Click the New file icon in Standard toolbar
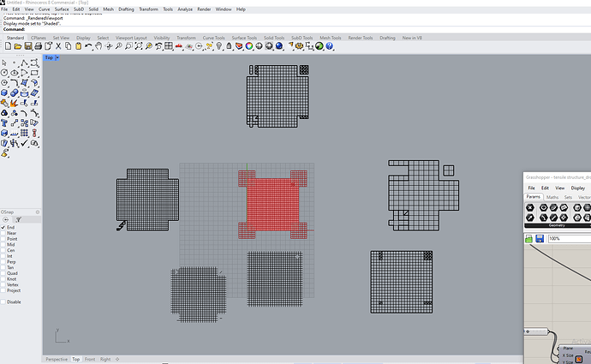The width and height of the screenshot is (591, 364). [x=8, y=46]
